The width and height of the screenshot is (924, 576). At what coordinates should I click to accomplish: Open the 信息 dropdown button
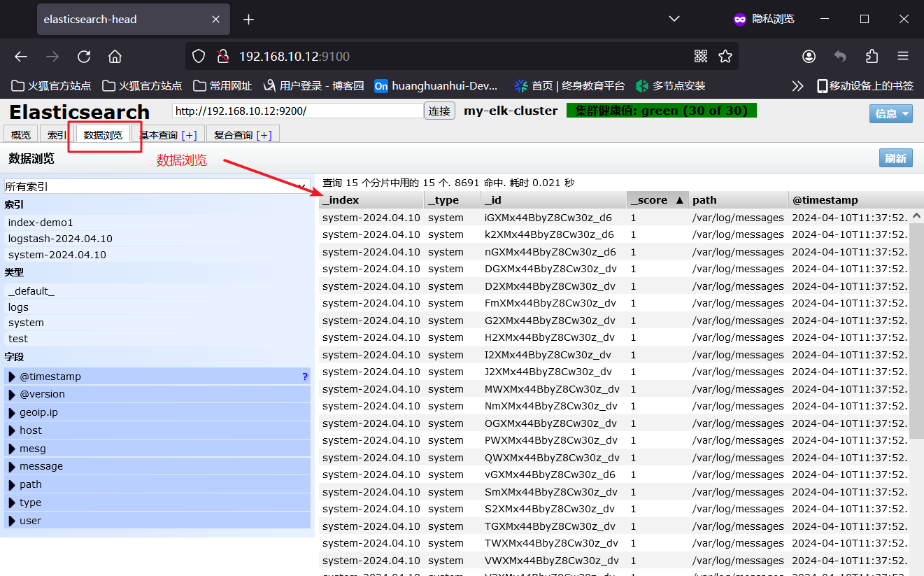pos(891,113)
